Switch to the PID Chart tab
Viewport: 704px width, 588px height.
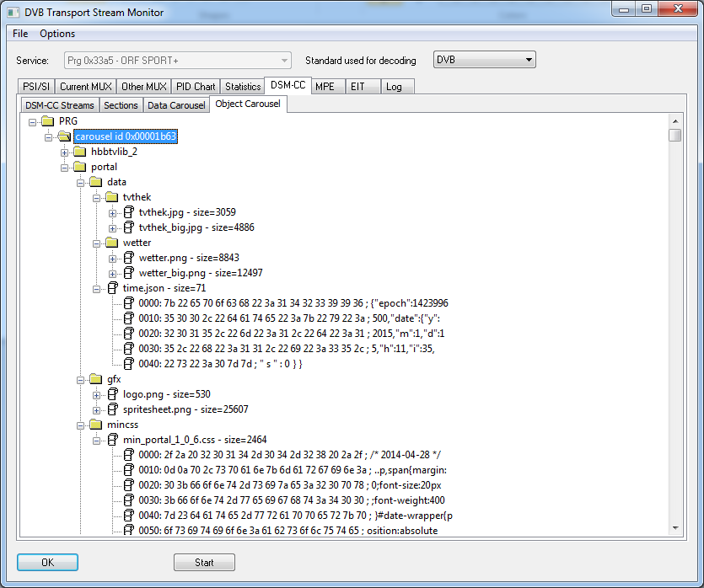[196, 87]
